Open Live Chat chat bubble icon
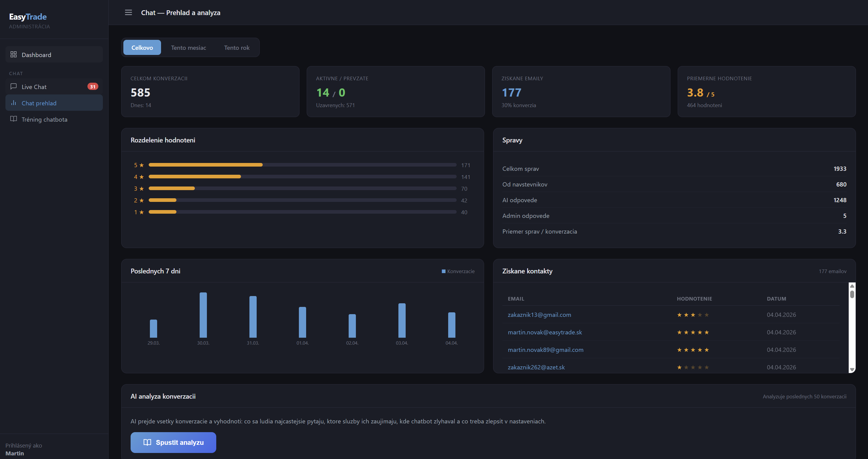Screen dimensions: 868x459 pyautogui.click(x=13, y=86)
